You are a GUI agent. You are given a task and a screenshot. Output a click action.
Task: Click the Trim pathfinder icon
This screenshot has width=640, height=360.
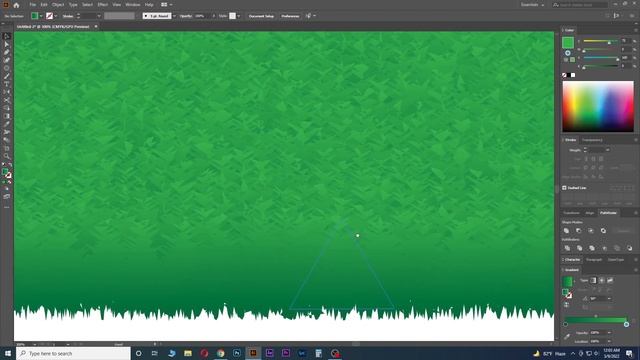[580, 248]
